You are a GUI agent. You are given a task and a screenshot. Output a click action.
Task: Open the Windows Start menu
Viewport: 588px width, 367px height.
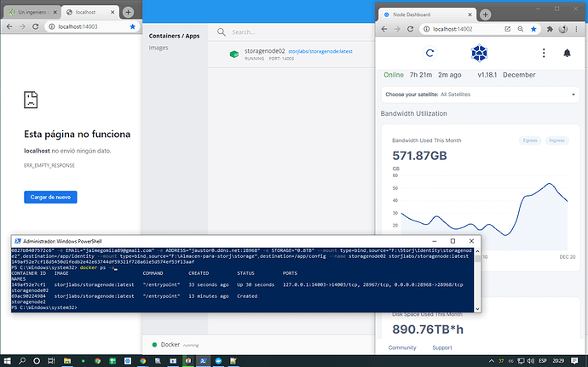click(9, 359)
